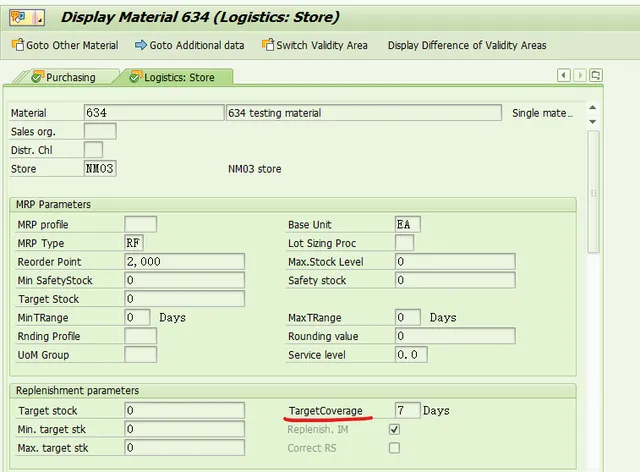Click the tab scroll left arrow
The height and width of the screenshot is (472, 640).
tap(564, 75)
